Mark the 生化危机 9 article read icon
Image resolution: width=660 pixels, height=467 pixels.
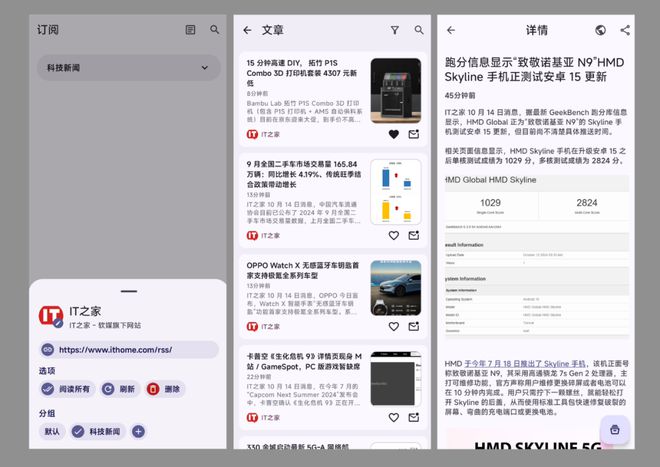click(x=414, y=417)
